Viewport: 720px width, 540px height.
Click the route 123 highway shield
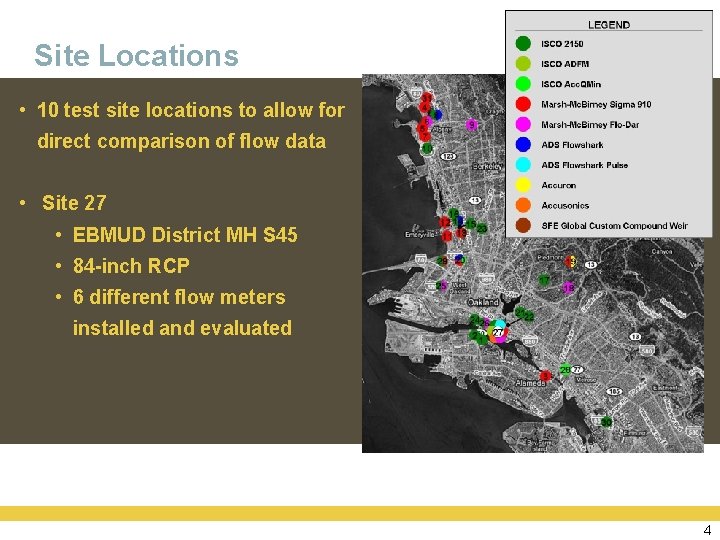point(449,157)
